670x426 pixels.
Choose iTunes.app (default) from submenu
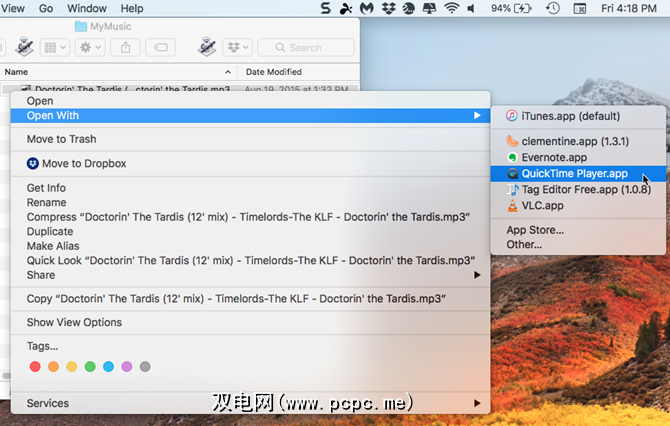click(x=578, y=116)
